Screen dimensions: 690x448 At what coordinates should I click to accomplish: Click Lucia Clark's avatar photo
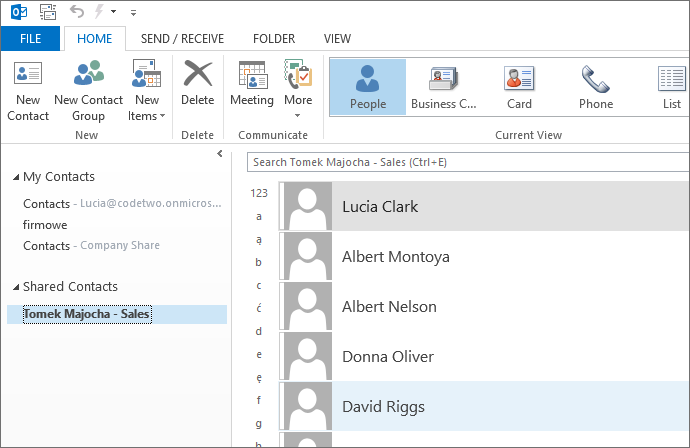[307, 206]
